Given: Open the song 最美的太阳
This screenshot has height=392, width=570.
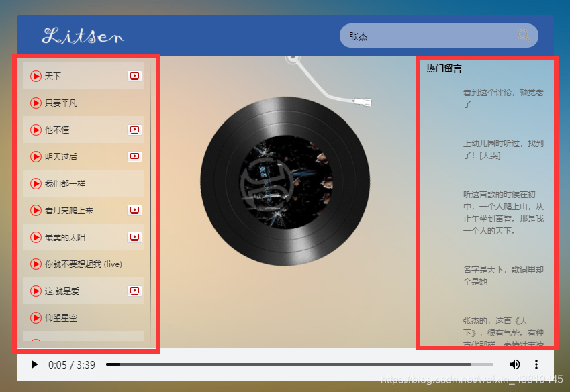Looking at the screenshot, I should 64,237.
